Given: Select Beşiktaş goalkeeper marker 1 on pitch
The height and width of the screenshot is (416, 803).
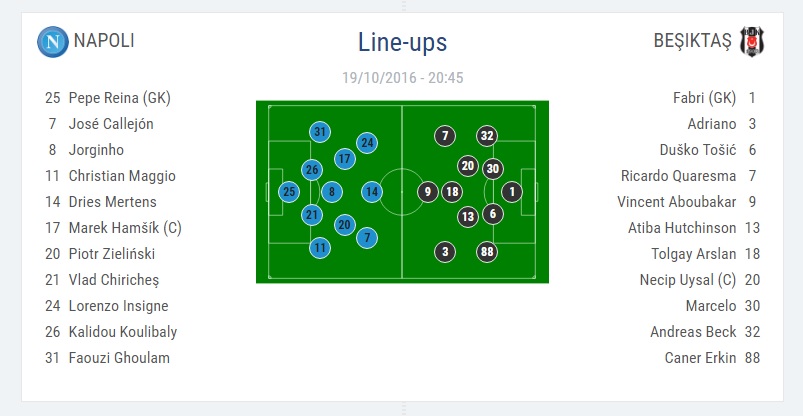Looking at the screenshot, I should point(512,192).
